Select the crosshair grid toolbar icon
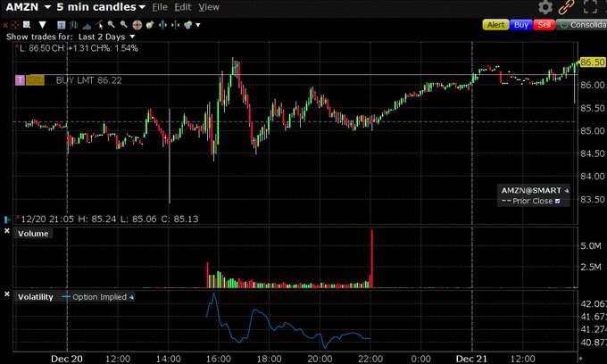This screenshot has width=607, height=364. click(x=15, y=25)
